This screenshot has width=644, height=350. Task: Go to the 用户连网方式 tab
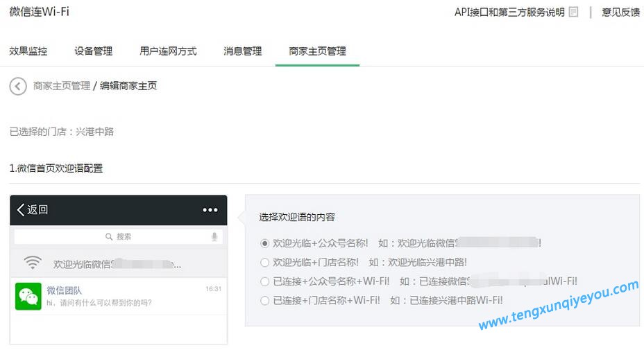point(168,51)
